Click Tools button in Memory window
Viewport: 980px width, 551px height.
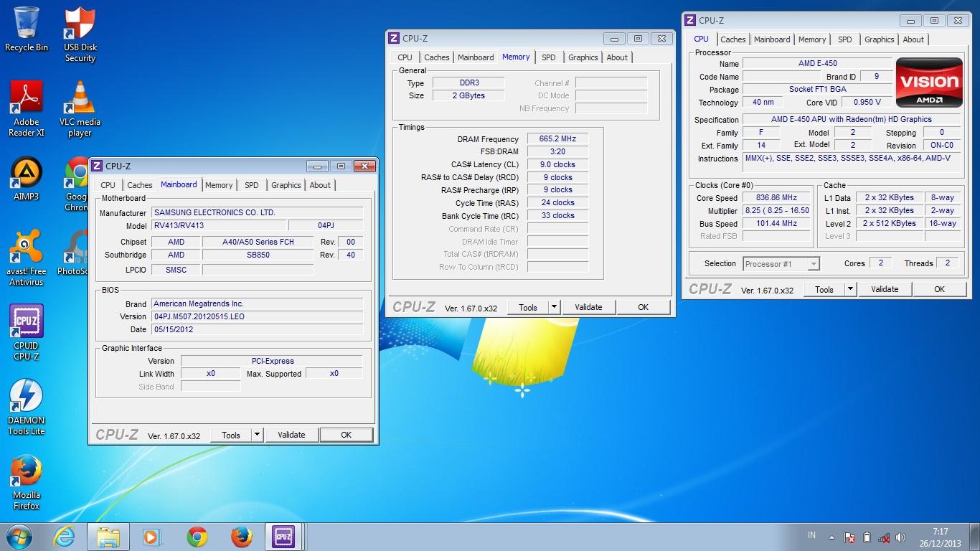coord(528,307)
